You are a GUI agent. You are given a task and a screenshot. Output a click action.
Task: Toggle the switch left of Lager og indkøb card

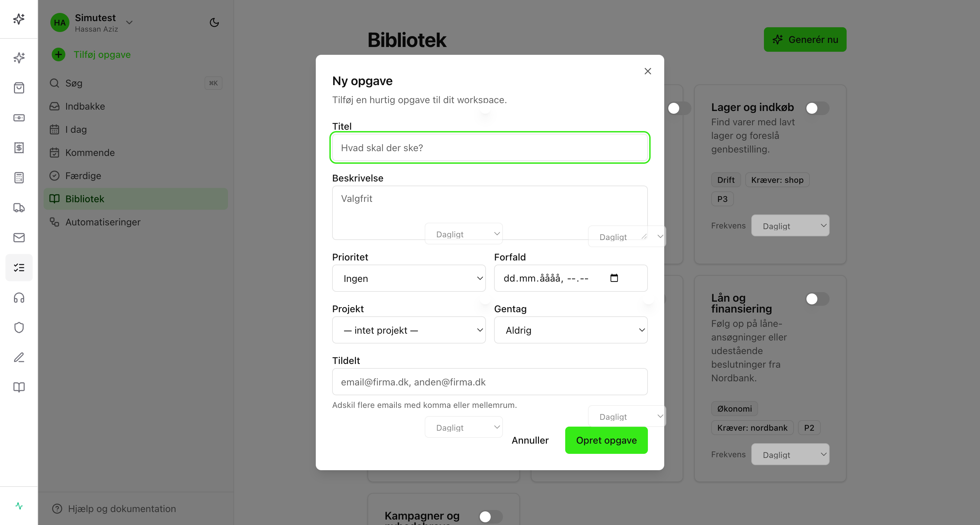[679, 108]
